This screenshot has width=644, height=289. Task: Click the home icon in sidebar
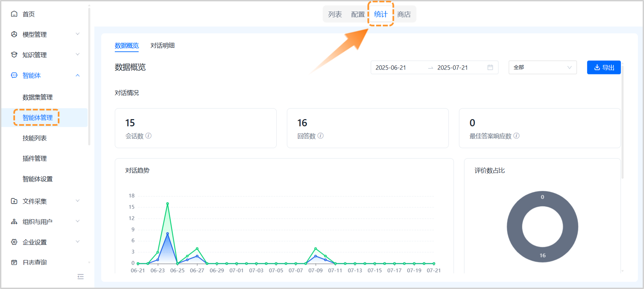click(14, 14)
